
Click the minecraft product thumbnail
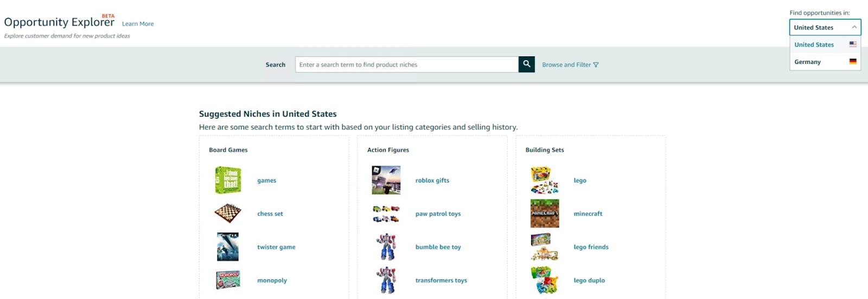tap(545, 213)
